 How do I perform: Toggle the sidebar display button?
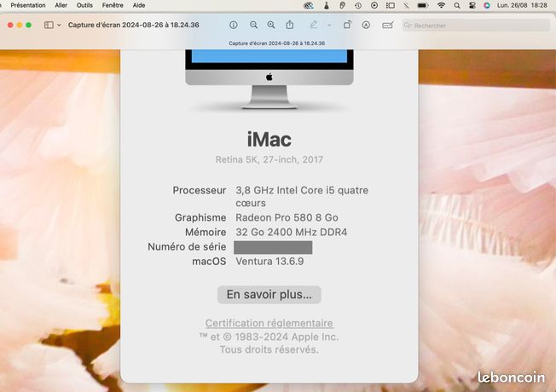(x=49, y=25)
